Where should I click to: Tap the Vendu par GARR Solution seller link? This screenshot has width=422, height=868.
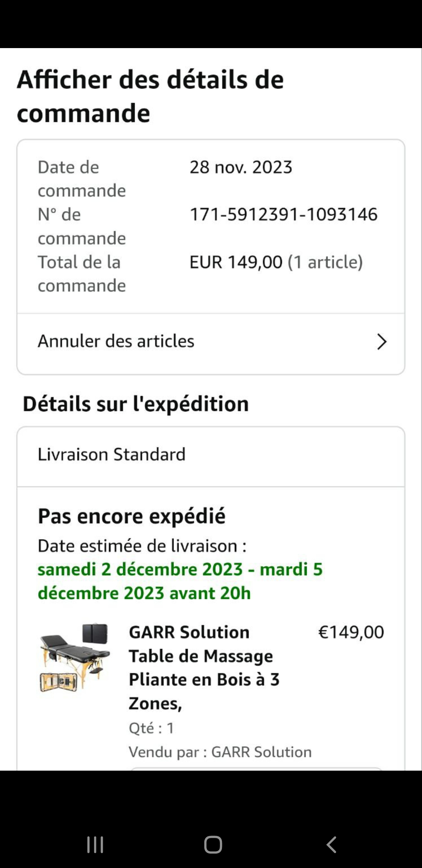coord(220,752)
